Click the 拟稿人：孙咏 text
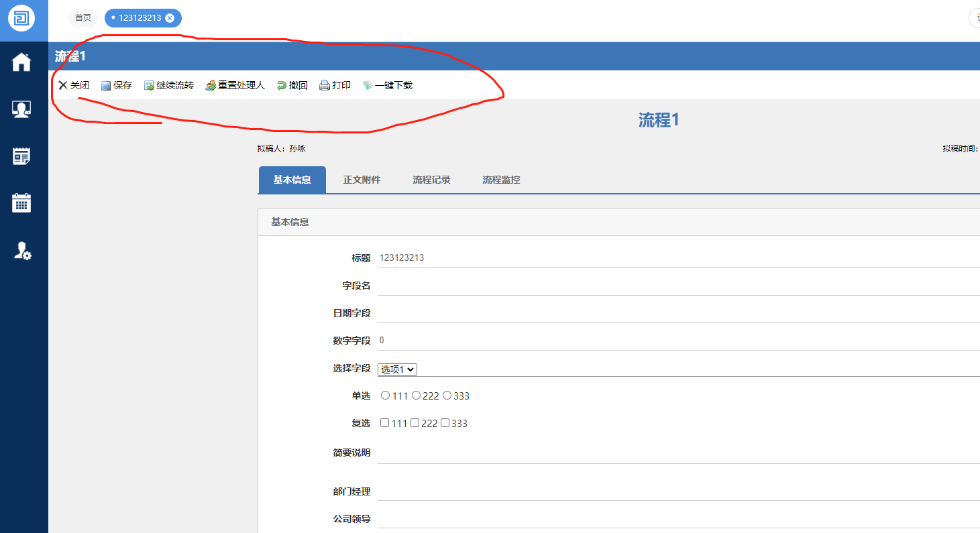 pyautogui.click(x=281, y=149)
